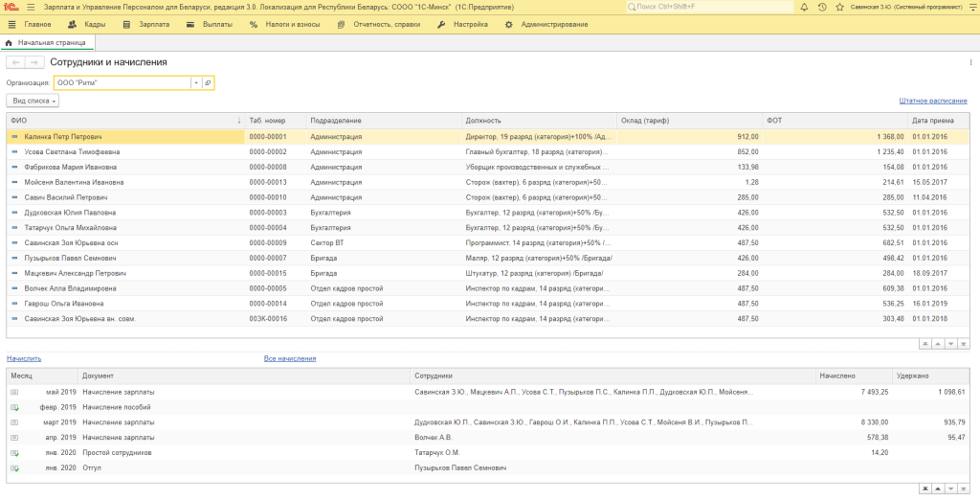
Task: Click the three-dot more options icon
Action: click(970, 62)
